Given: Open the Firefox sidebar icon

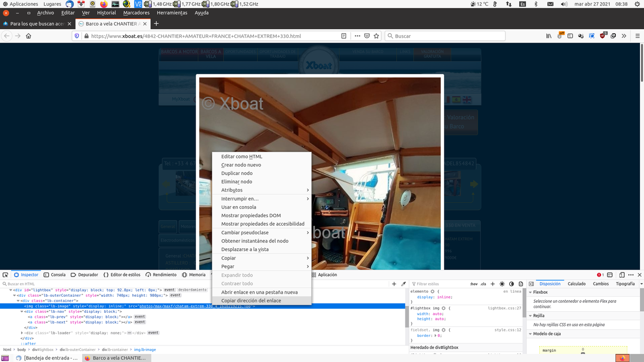Looking at the screenshot, I should coord(571,36).
